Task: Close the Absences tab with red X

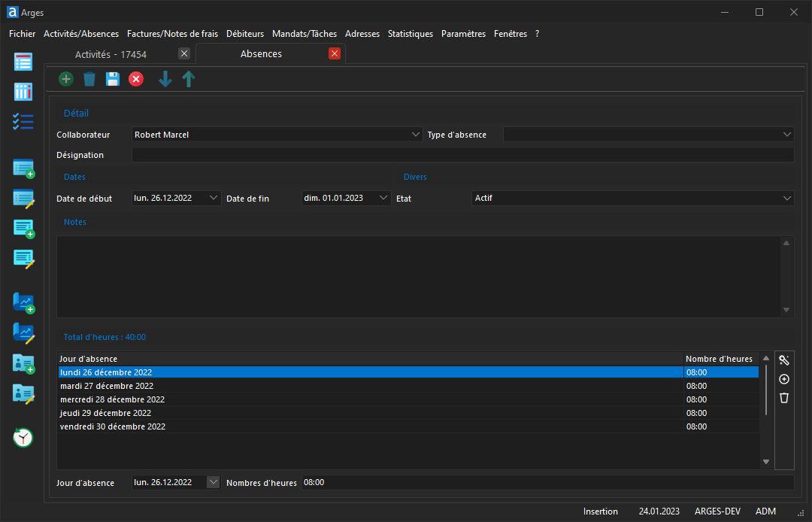Action: [335, 53]
